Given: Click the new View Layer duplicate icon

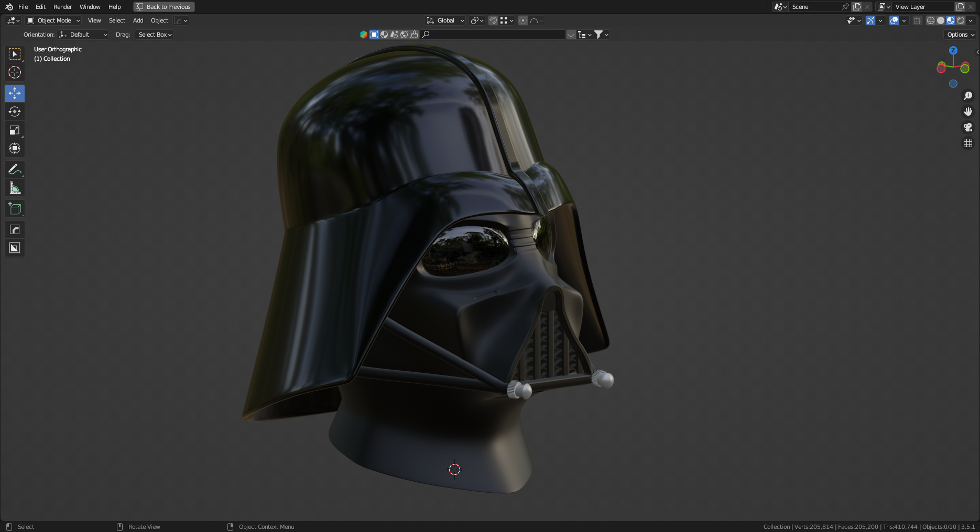Looking at the screenshot, I should pyautogui.click(x=960, y=7).
